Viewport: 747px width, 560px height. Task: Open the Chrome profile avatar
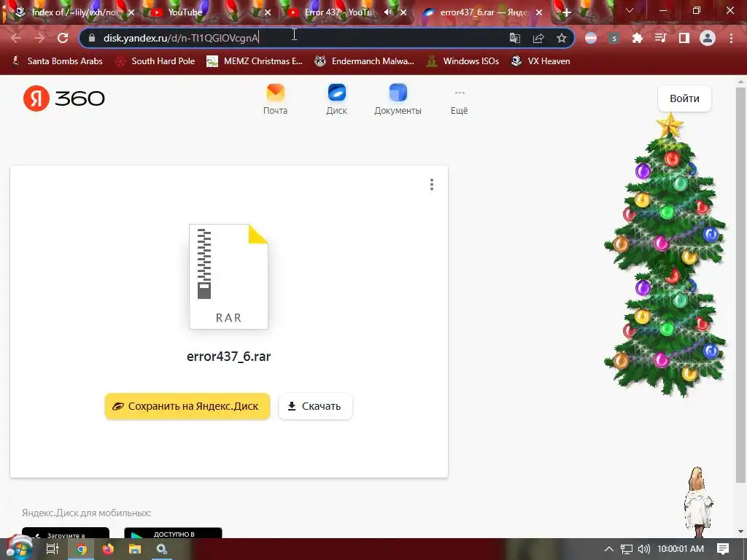click(x=708, y=38)
